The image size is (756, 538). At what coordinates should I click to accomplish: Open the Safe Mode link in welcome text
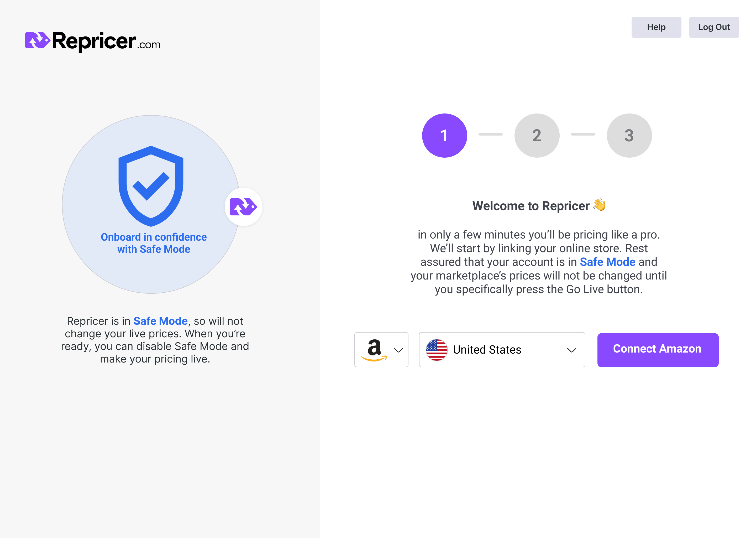coord(607,262)
